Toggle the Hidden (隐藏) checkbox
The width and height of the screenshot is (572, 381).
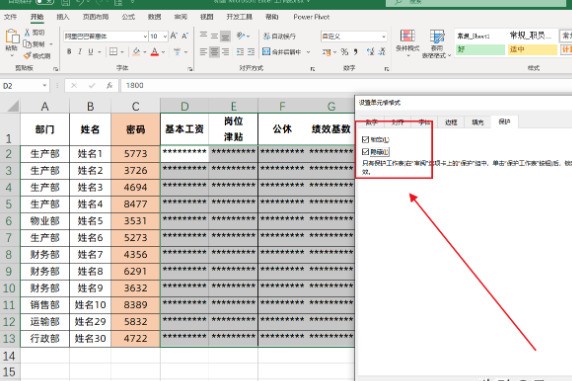tap(366, 152)
